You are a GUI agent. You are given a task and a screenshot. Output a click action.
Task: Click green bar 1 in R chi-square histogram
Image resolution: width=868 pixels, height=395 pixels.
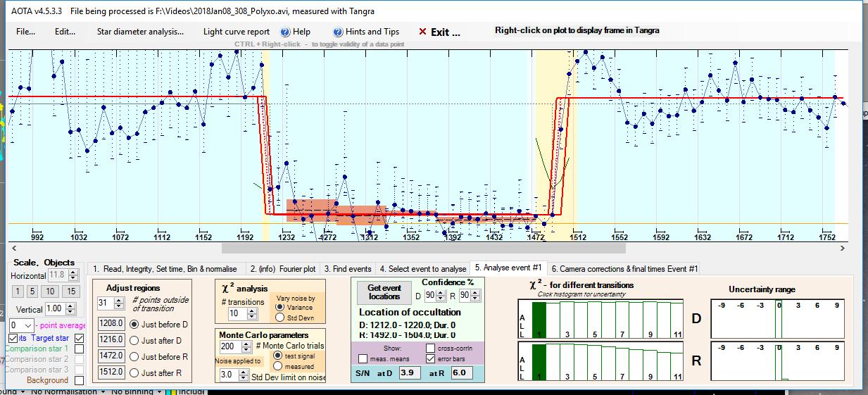tap(539, 362)
